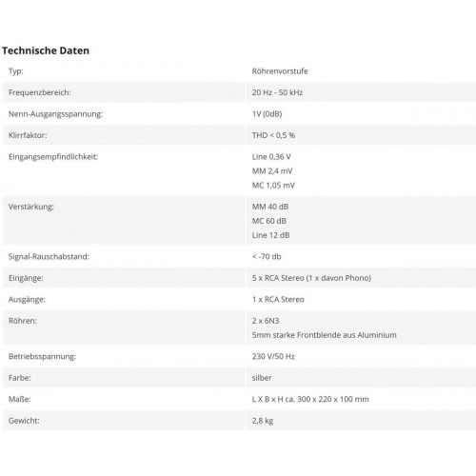The width and height of the screenshot is (476, 476).
Task: Click the MM 2,4 mV entry
Action: 272,171
